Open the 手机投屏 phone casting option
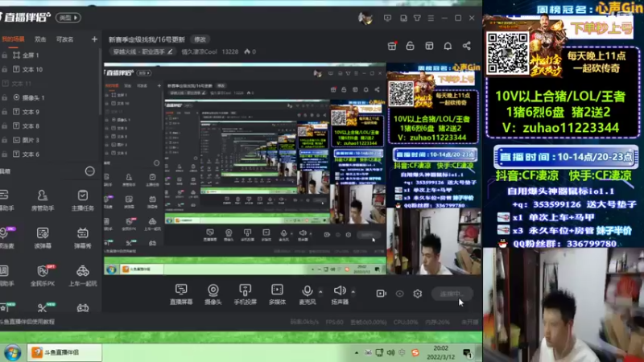This screenshot has width=644, height=362. (x=245, y=294)
